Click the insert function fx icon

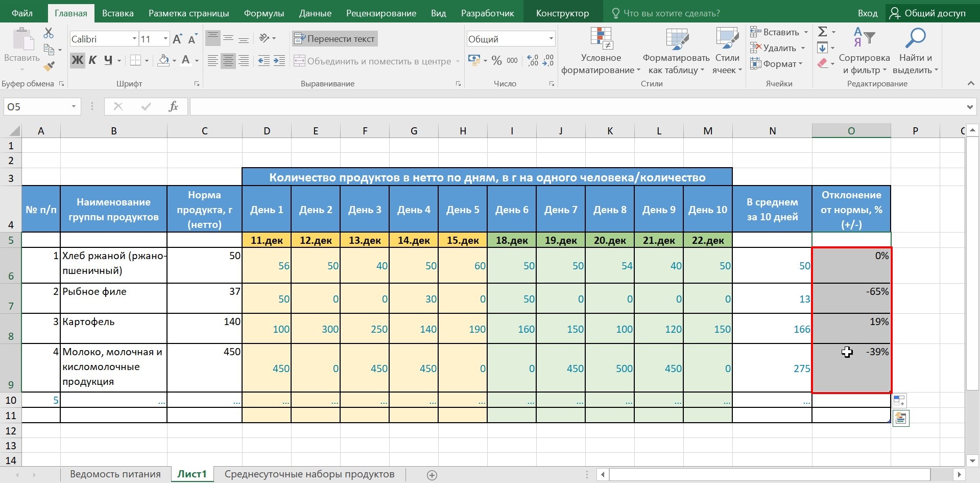coord(173,106)
